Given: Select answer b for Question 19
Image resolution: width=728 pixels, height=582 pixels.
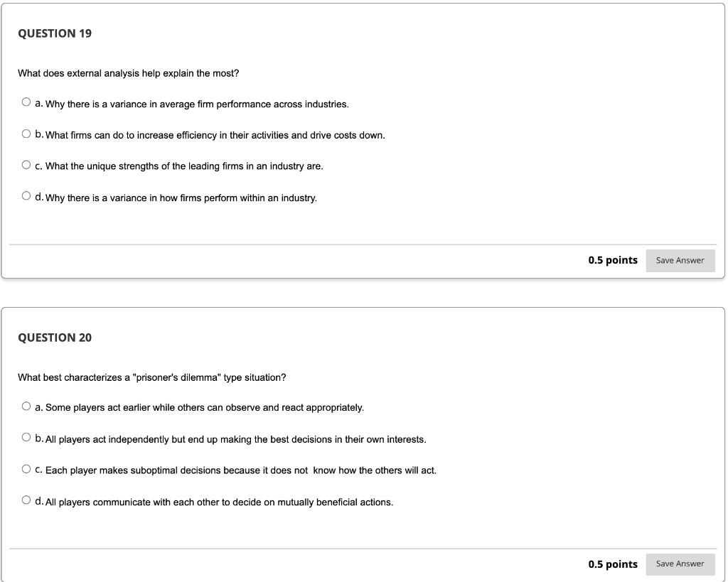Looking at the screenshot, I should click(26, 133).
